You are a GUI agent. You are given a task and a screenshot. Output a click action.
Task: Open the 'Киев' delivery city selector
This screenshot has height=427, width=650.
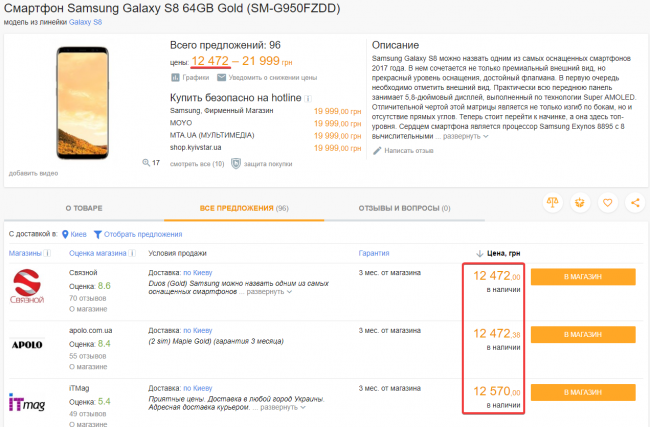[x=75, y=234]
